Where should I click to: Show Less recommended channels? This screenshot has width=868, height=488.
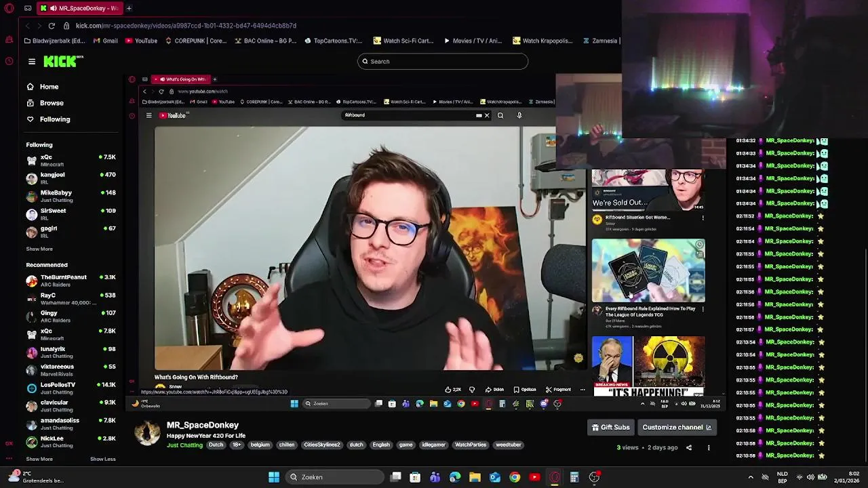click(x=103, y=459)
